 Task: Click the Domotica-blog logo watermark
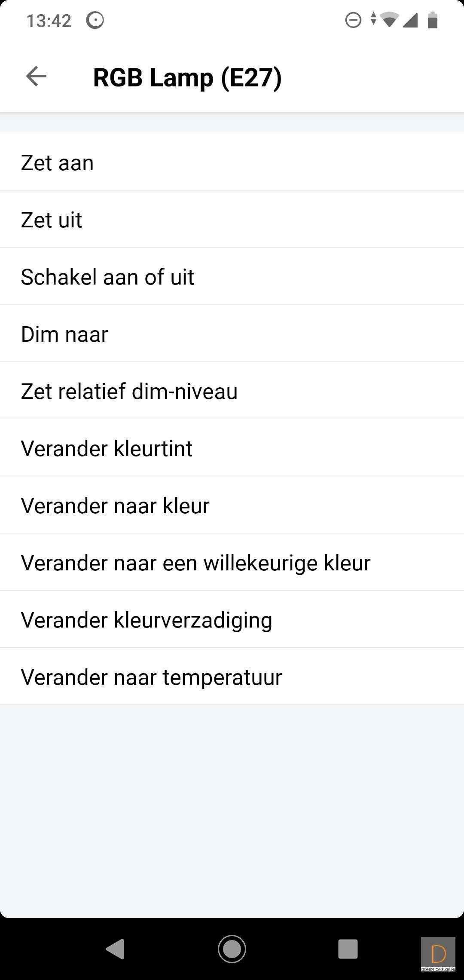click(438, 954)
